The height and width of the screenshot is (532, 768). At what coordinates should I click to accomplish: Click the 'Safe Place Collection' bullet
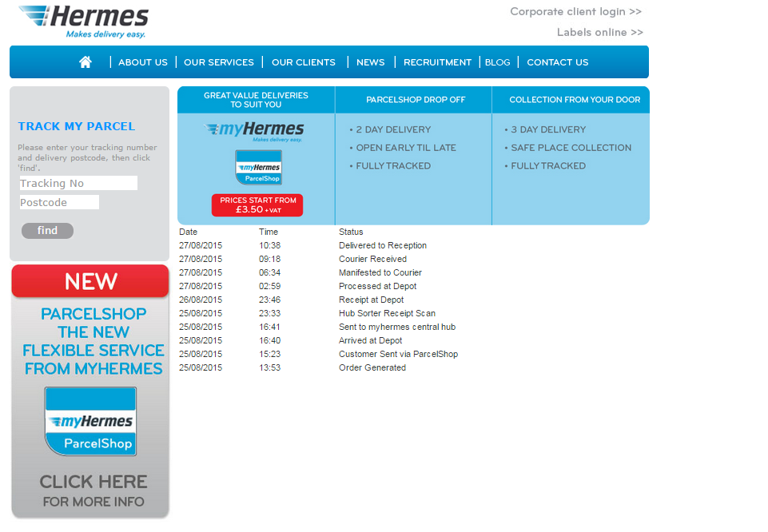pos(571,148)
